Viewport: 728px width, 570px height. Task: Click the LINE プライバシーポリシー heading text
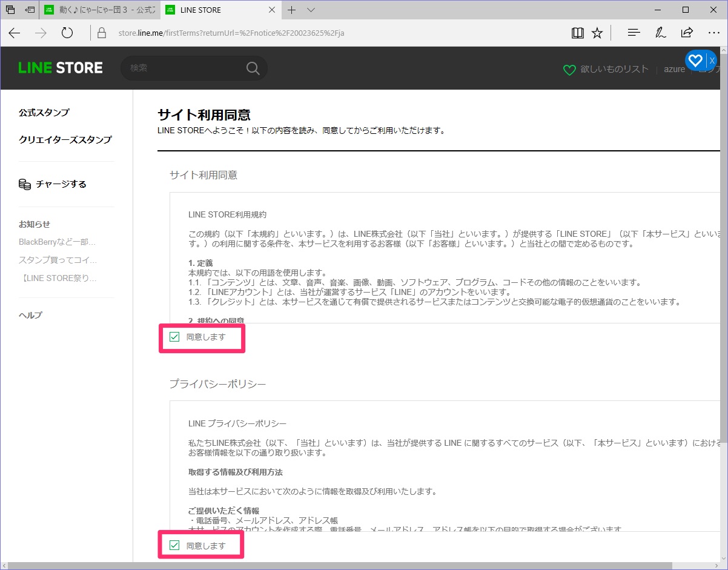(x=237, y=423)
